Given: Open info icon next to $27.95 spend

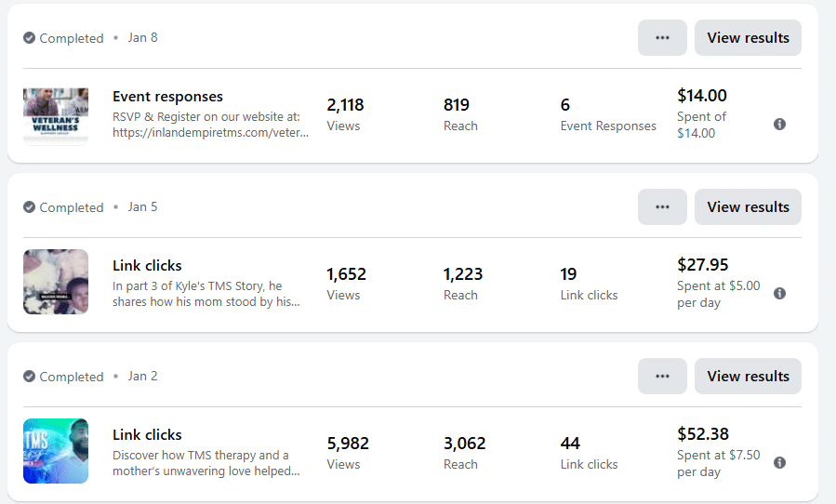Looking at the screenshot, I should coord(779,293).
